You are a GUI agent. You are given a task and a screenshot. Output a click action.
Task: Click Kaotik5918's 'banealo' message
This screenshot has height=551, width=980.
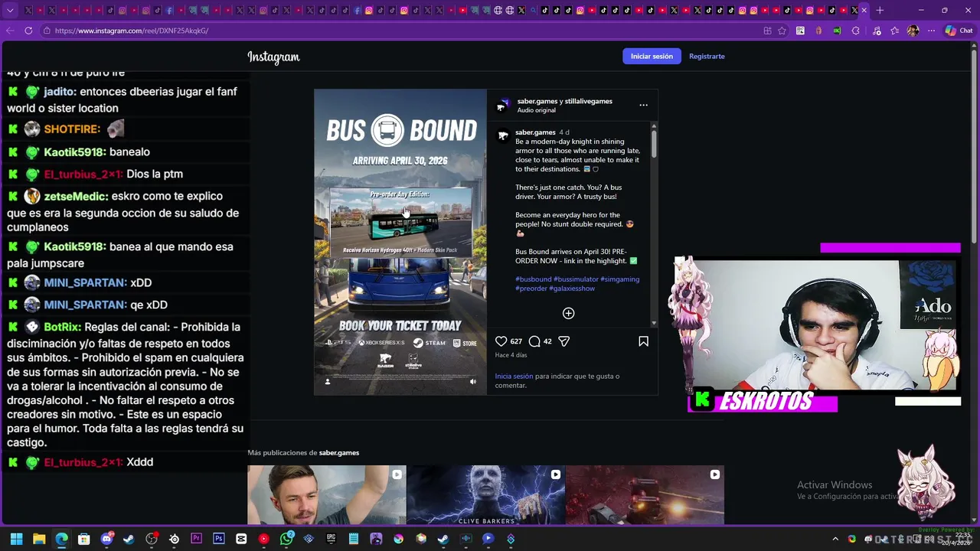(129, 152)
